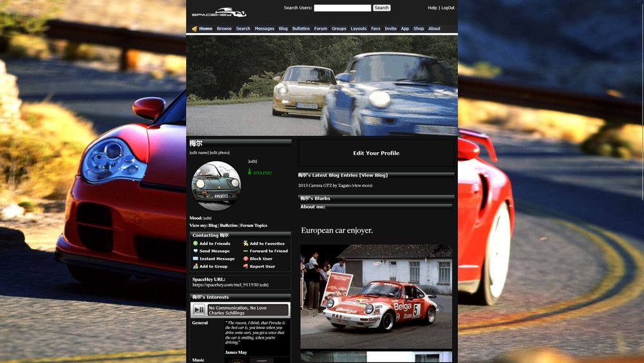Click the Instant Message envelope icon
The image size is (644, 363).
pyautogui.click(x=196, y=259)
